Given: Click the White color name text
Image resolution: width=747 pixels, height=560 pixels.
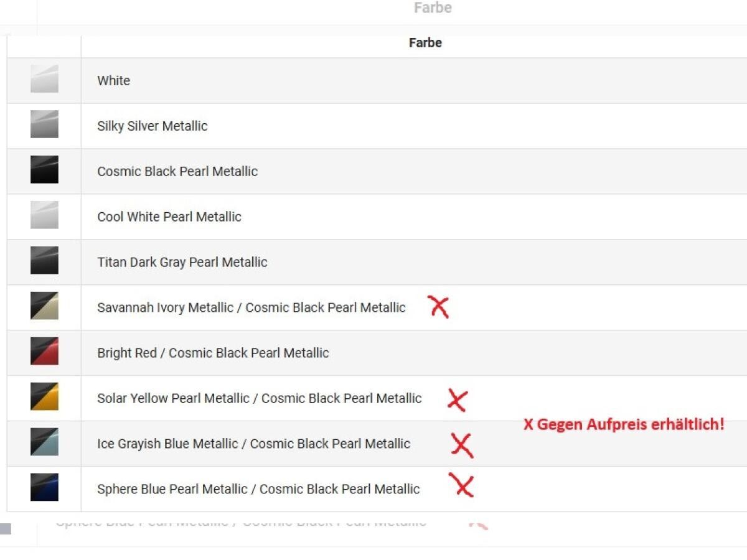Looking at the screenshot, I should point(113,80).
